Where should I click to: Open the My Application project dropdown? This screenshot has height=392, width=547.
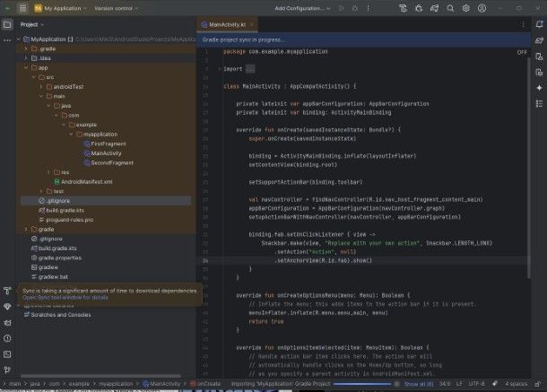point(64,7)
